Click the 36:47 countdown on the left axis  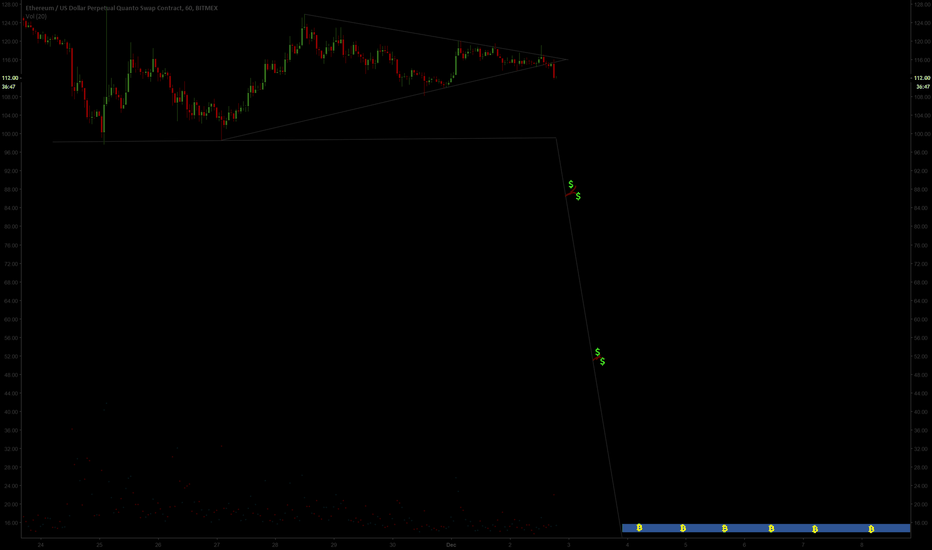point(9,87)
